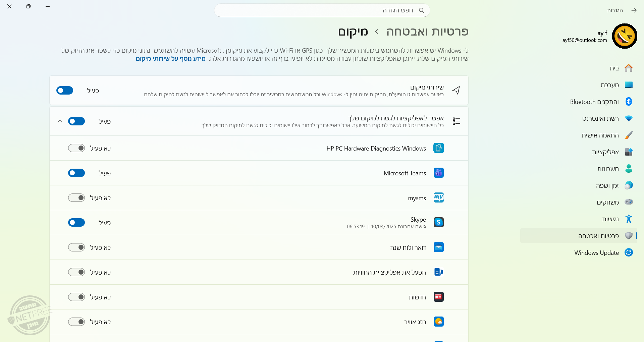Click the Windows Update icon
644x342 pixels.
click(628, 252)
